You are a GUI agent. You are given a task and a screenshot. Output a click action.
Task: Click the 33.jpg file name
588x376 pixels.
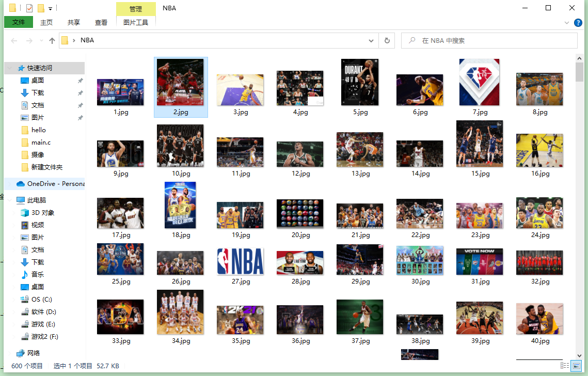click(121, 341)
